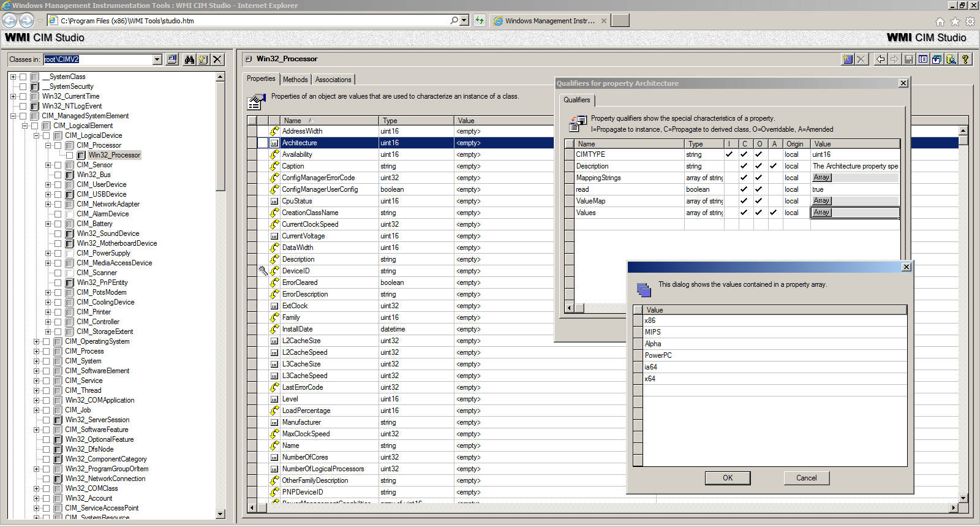Click the save floppy disk icon
This screenshot has height=527, width=980.
(x=909, y=59)
